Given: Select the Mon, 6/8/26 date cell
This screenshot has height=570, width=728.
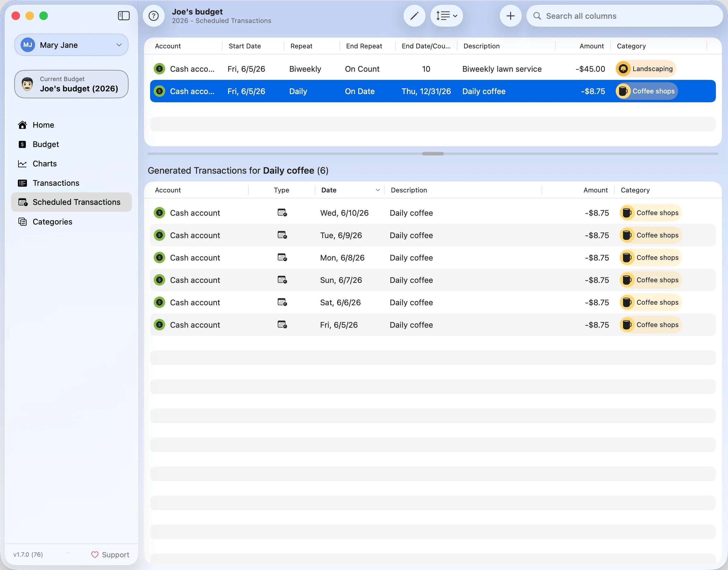Looking at the screenshot, I should [x=342, y=258].
